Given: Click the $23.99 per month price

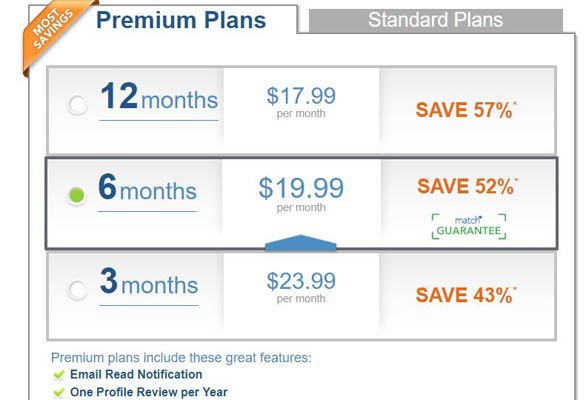Looking at the screenshot, I should point(301,287).
